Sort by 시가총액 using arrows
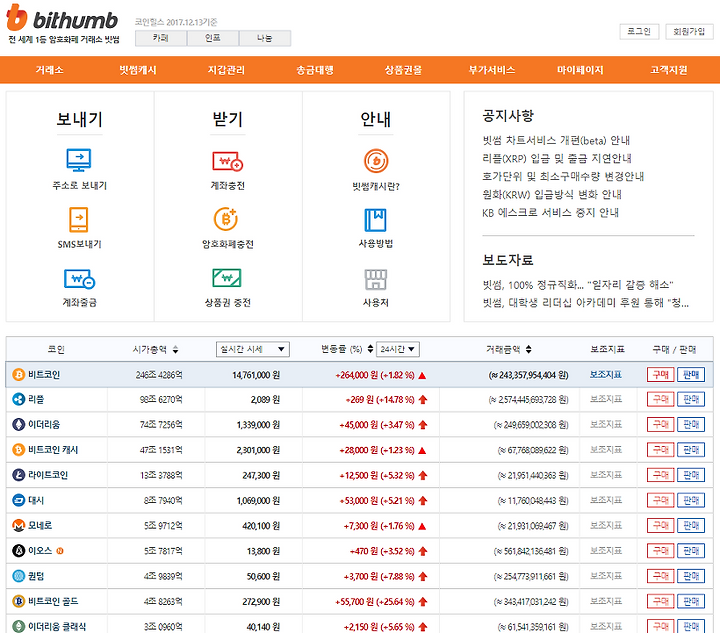Viewport: 720px width, 633px height. pyautogui.click(x=175, y=350)
